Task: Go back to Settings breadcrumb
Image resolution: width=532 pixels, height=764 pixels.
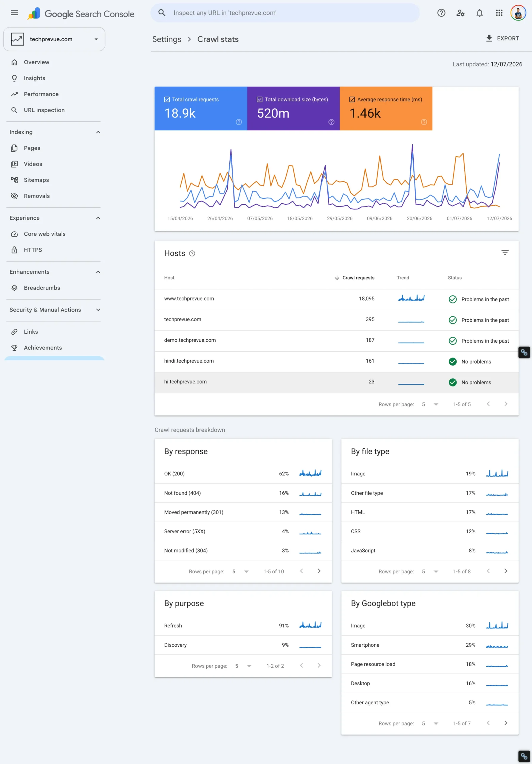Action: pos(167,39)
